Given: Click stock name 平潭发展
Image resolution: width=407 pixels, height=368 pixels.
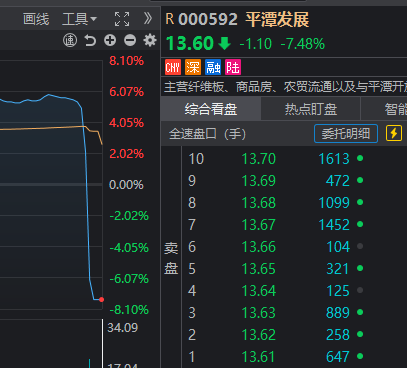Looking at the screenshot, I should [277, 20].
